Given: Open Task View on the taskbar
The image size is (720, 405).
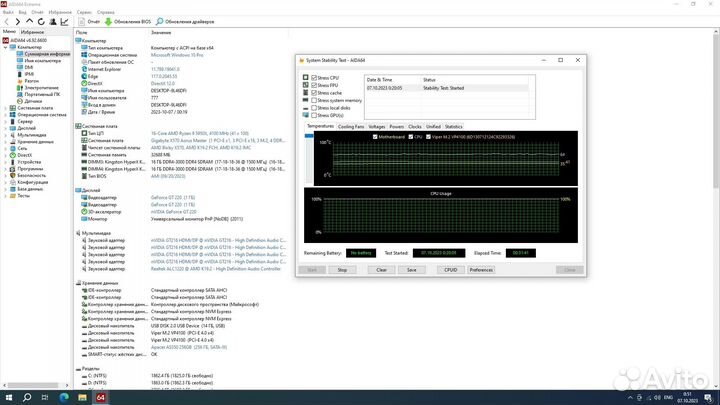Looking at the screenshot, I should 45,397.
